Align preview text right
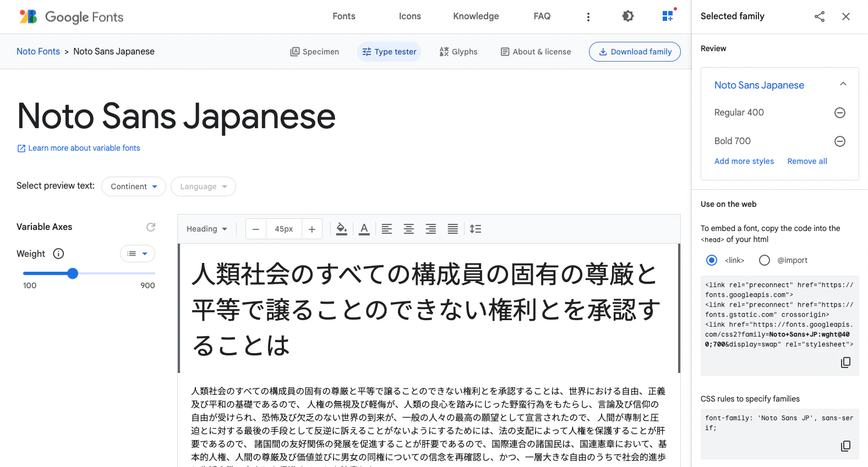Viewport: 868px width, 467px height. coord(430,229)
